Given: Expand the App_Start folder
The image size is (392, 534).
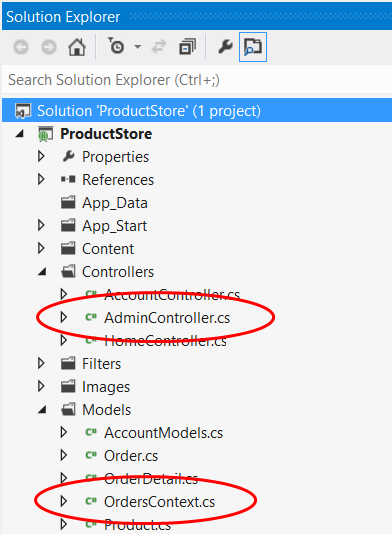Looking at the screenshot, I should (x=41, y=225).
